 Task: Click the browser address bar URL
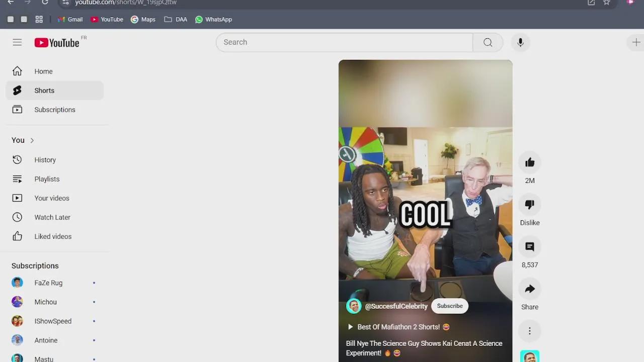coord(126,3)
